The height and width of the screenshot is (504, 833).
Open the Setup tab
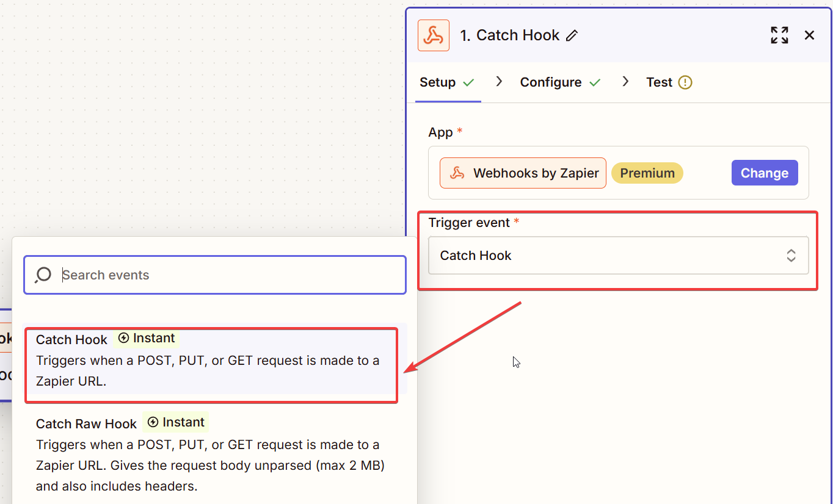(447, 82)
